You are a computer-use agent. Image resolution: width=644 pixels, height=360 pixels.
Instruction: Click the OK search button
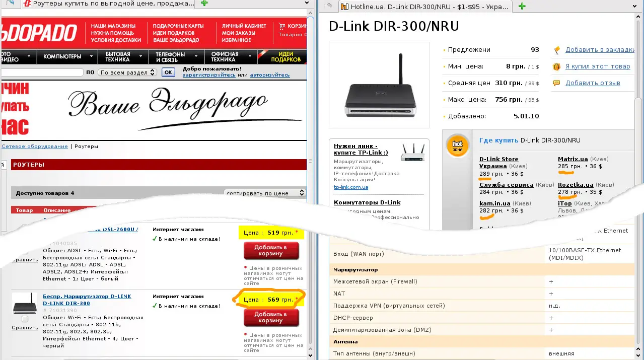tap(168, 73)
